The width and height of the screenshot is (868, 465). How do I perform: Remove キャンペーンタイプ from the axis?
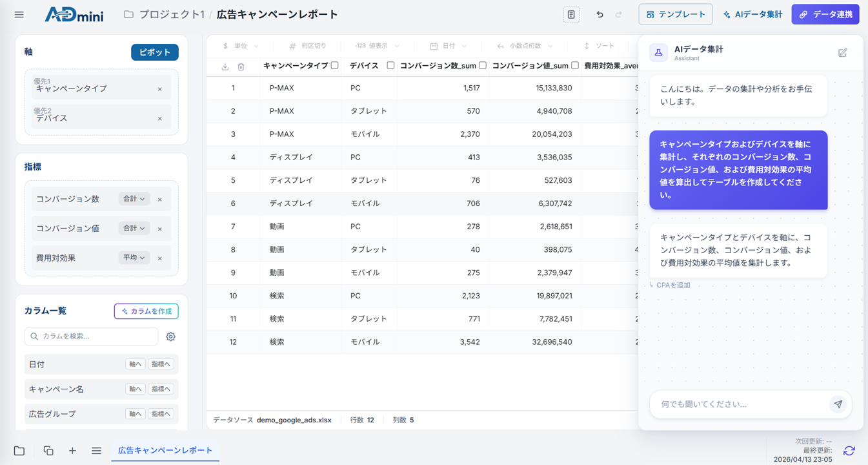(x=160, y=89)
